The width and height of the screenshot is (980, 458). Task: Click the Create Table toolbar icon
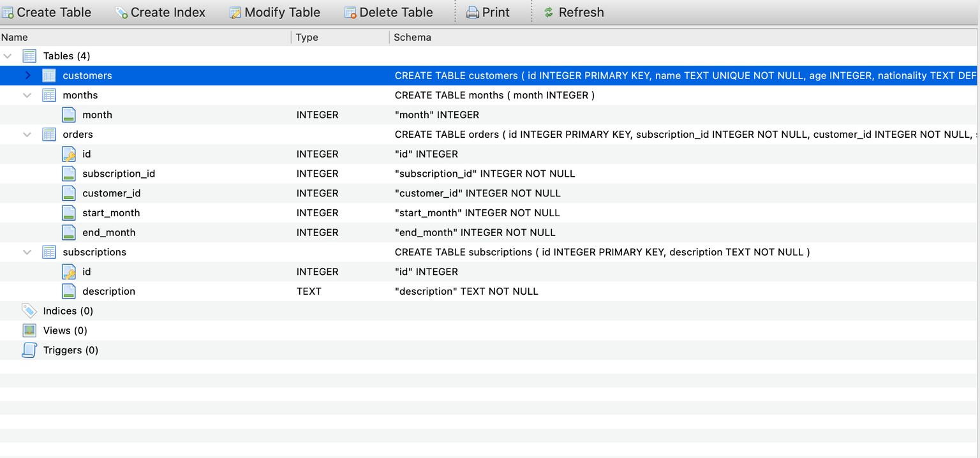tap(8, 13)
